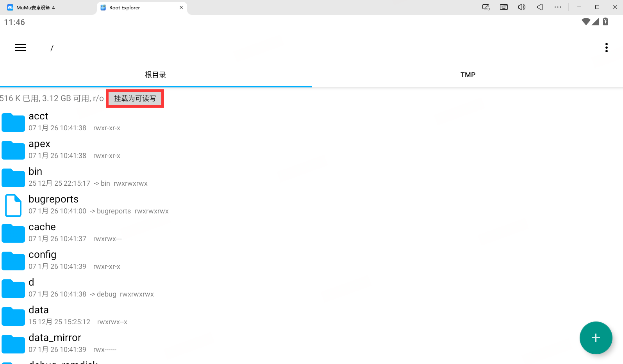623x364 pixels.
Task: Open the hamburger navigation menu
Action: coord(20,48)
